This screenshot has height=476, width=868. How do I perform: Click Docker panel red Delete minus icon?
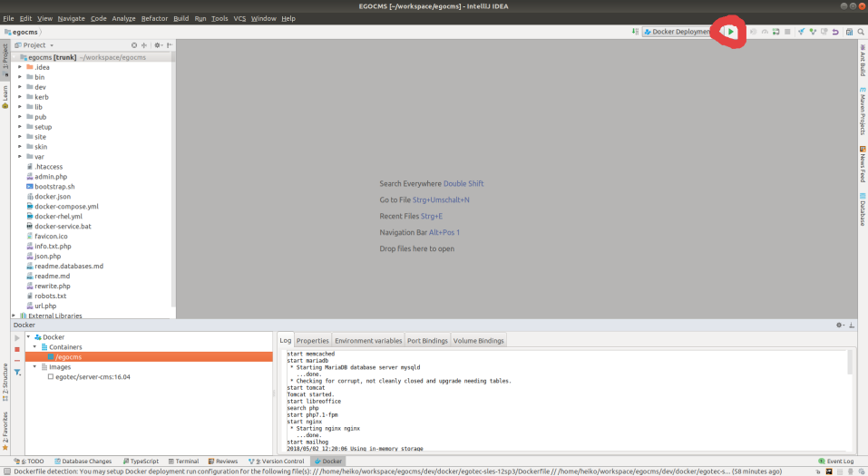pos(17,360)
